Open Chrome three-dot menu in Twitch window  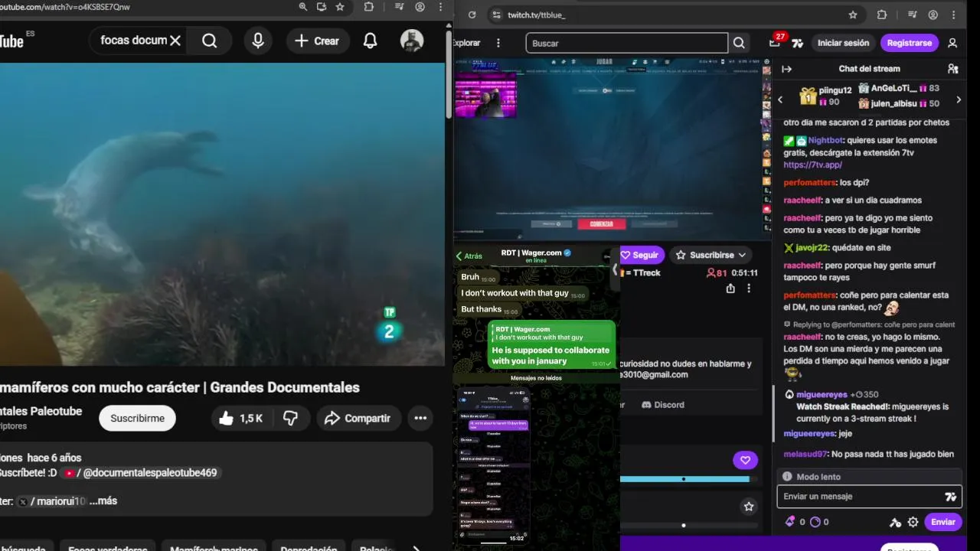point(954,15)
